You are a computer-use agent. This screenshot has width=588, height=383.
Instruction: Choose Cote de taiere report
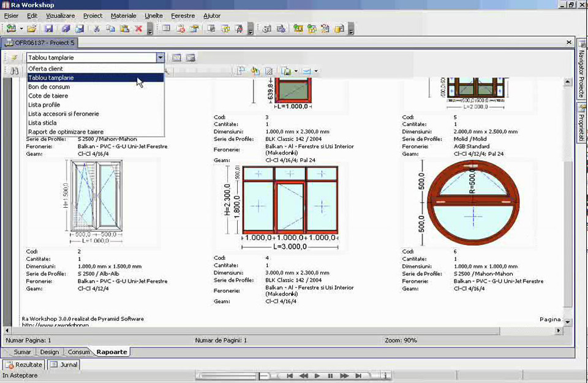pos(96,96)
